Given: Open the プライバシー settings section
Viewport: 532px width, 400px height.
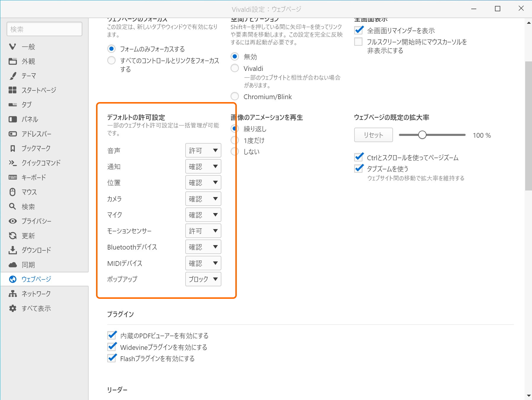Looking at the screenshot, I should (x=36, y=221).
